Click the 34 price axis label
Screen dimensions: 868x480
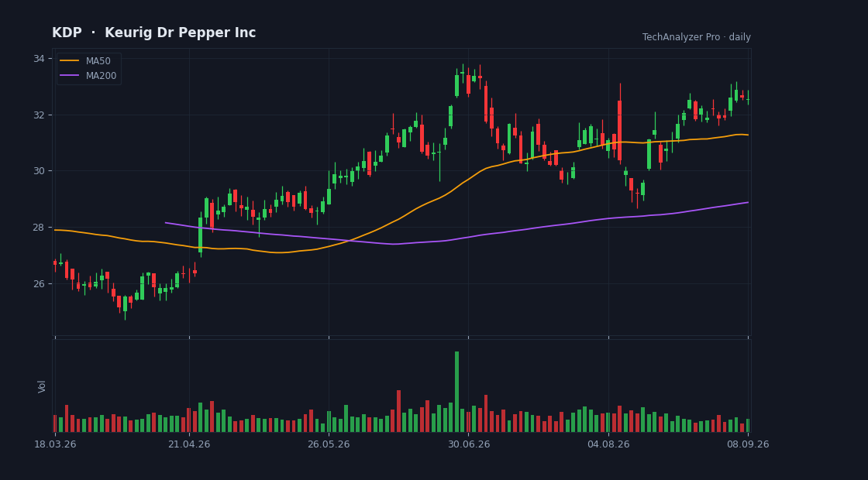click(40, 59)
